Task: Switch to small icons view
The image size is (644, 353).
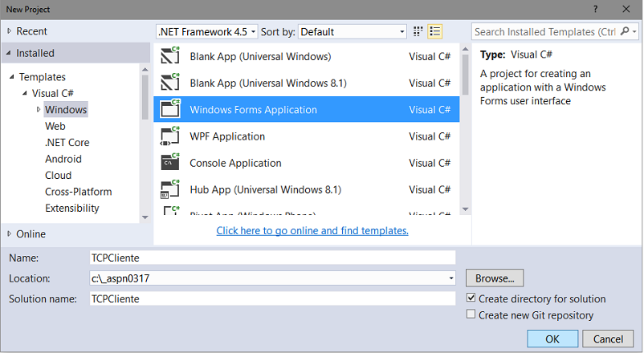Action: [418, 31]
